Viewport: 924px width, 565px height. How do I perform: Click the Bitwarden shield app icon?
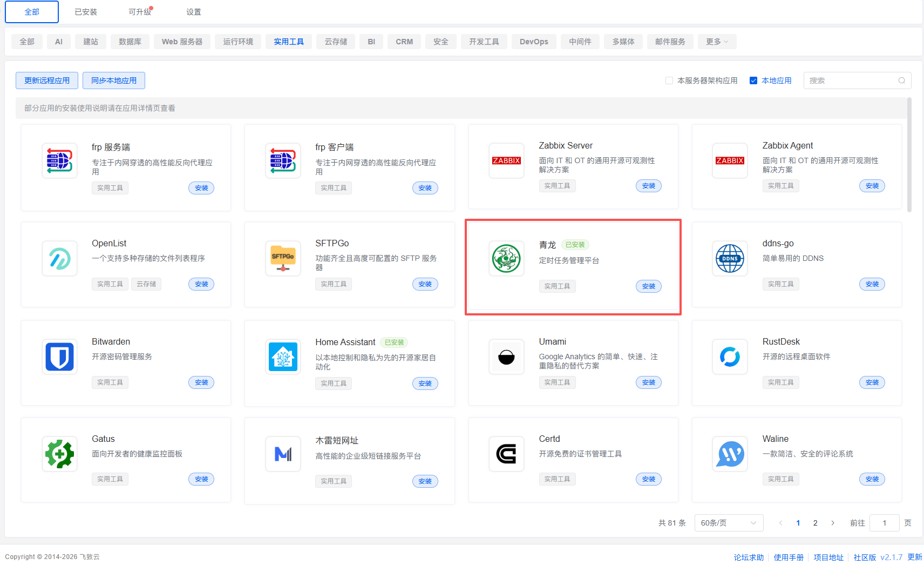coord(59,357)
